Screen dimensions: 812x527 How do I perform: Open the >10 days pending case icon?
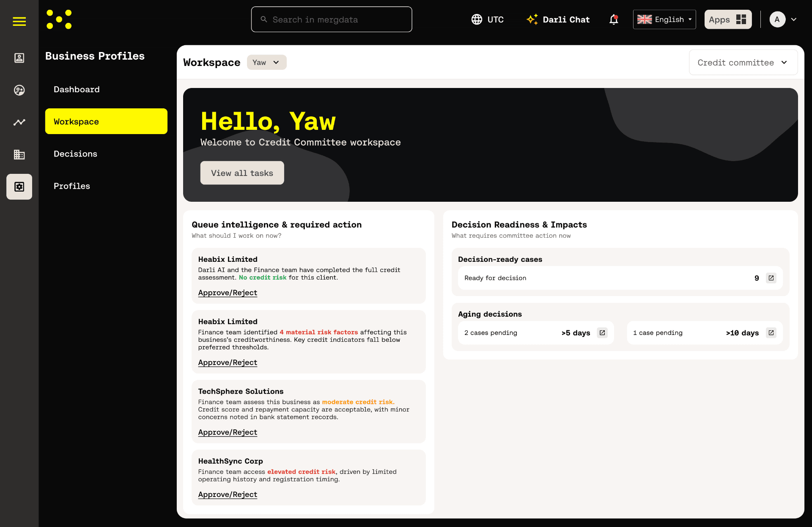771,333
